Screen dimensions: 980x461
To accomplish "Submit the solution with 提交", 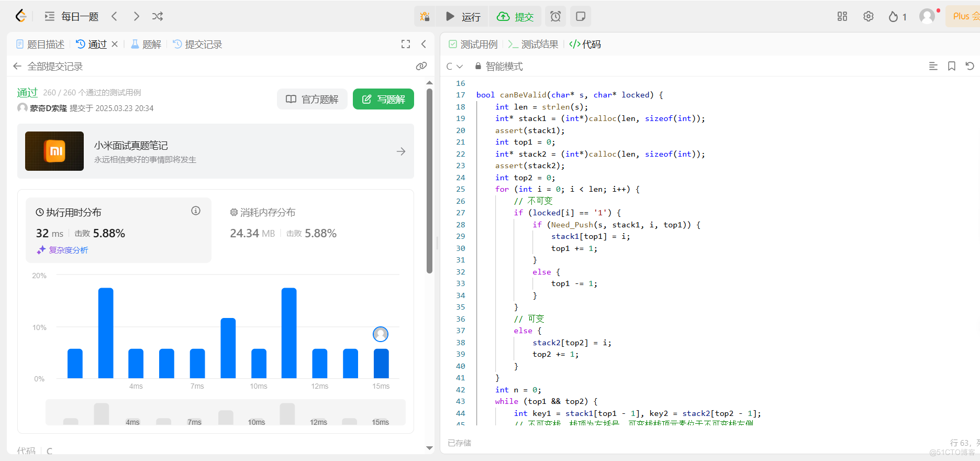I will [x=515, y=16].
